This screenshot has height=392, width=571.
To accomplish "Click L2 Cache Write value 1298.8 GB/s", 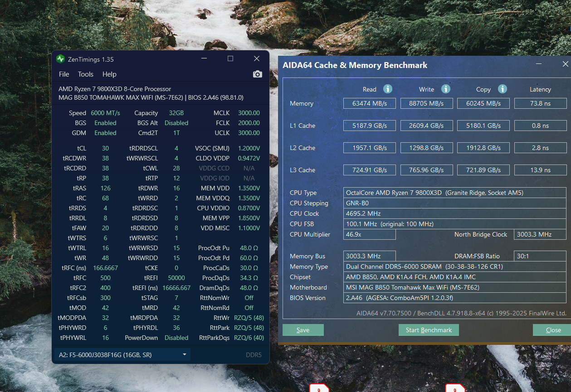I will (x=427, y=148).
